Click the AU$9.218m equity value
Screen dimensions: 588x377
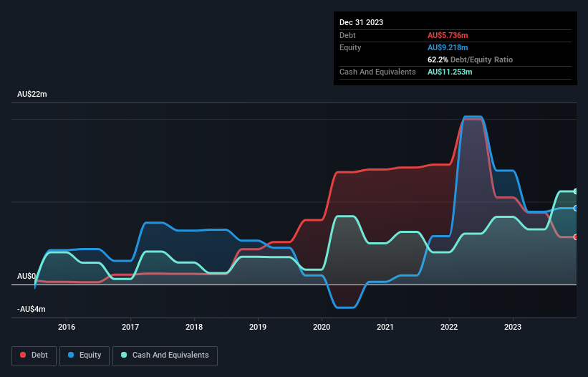click(448, 47)
